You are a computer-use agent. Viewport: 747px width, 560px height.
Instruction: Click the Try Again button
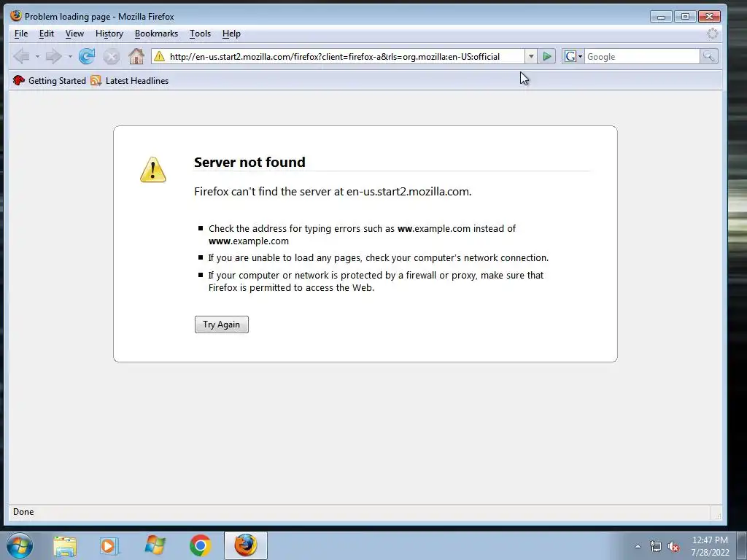pos(222,324)
